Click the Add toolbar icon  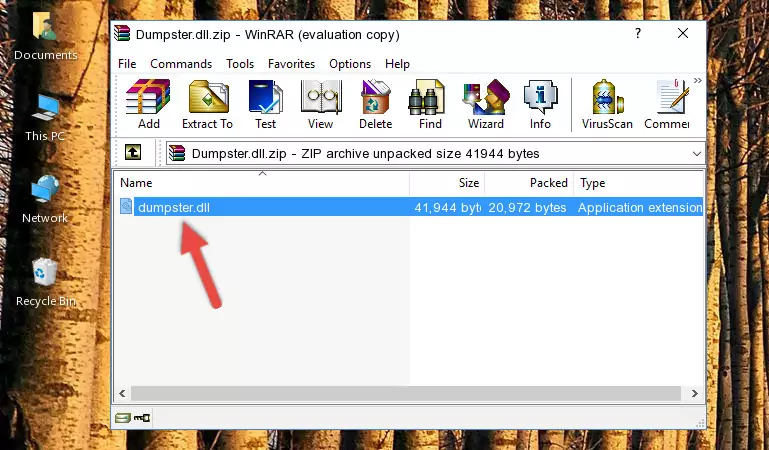[x=148, y=104]
